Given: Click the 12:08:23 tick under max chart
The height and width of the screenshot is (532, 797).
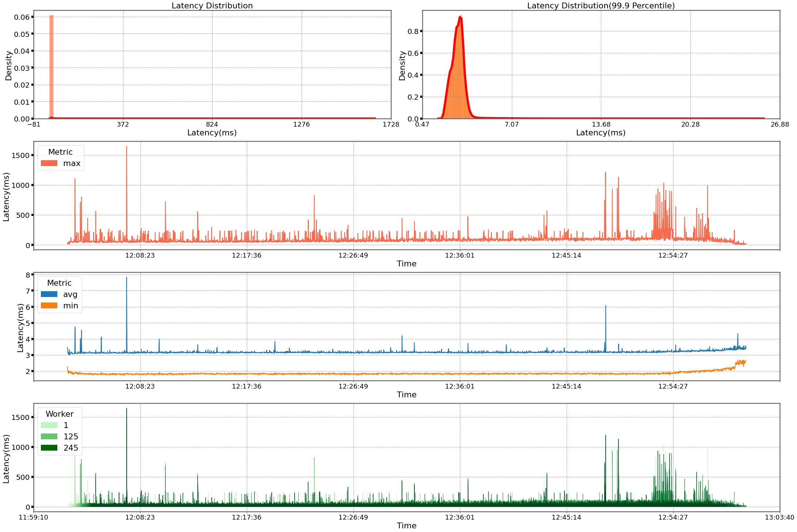Looking at the screenshot, I should [x=140, y=255].
